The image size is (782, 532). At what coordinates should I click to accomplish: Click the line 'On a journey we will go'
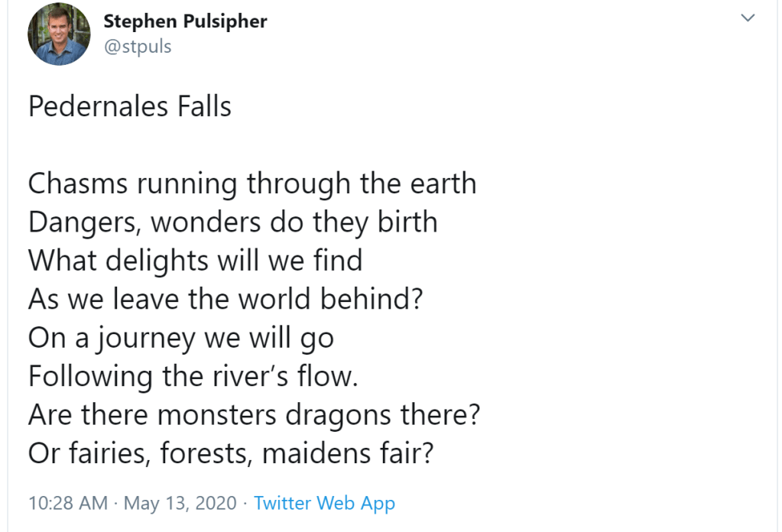coord(181,337)
